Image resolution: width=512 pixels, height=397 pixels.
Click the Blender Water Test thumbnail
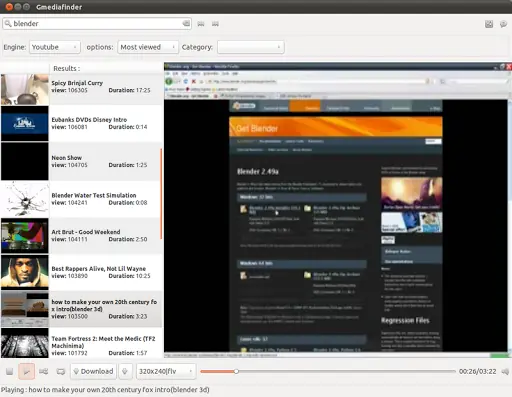[25, 199]
